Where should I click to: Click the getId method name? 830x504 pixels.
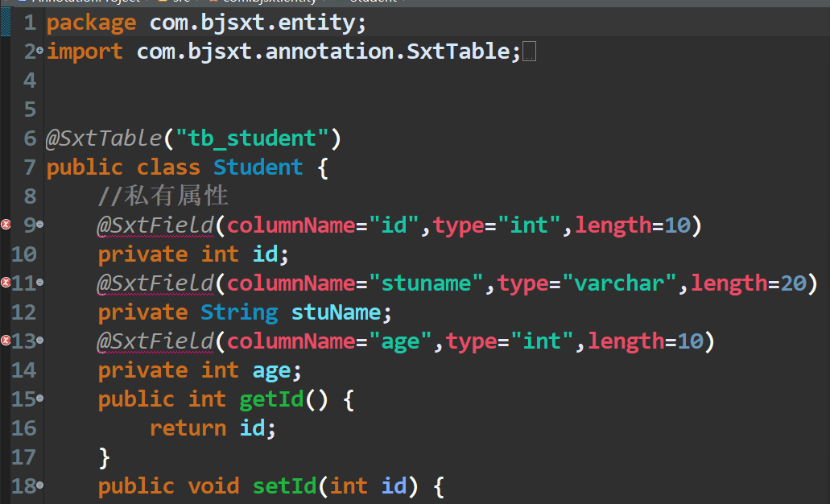(271, 399)
